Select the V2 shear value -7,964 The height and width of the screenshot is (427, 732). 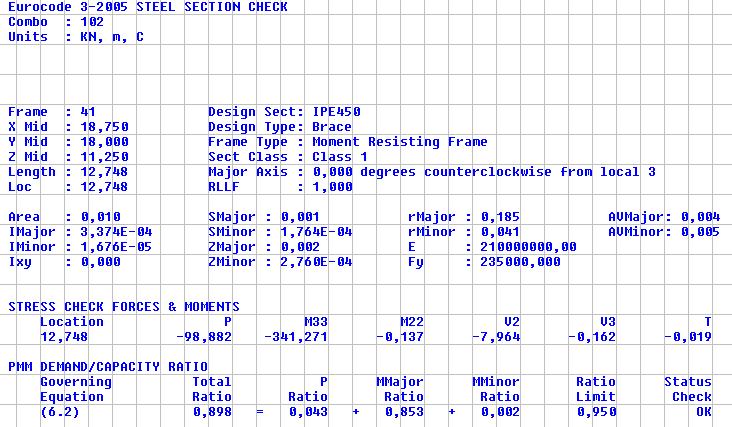[496, 337]
